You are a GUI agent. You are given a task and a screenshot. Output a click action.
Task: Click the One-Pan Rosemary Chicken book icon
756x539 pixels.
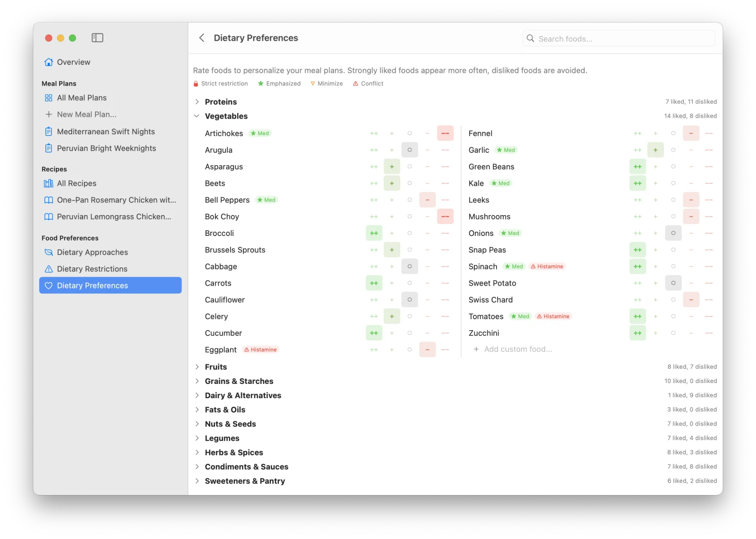tap(49, 200)
